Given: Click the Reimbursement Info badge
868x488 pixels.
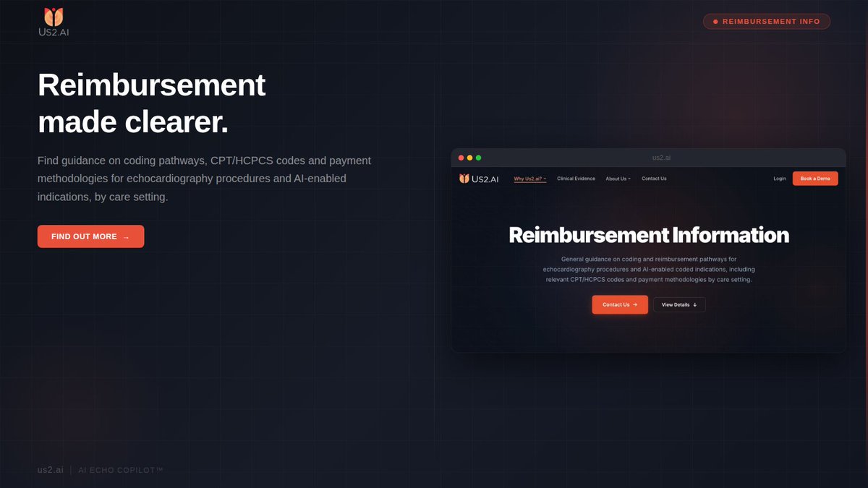Looking at the screenshot, I should click(x=767, y=22).
